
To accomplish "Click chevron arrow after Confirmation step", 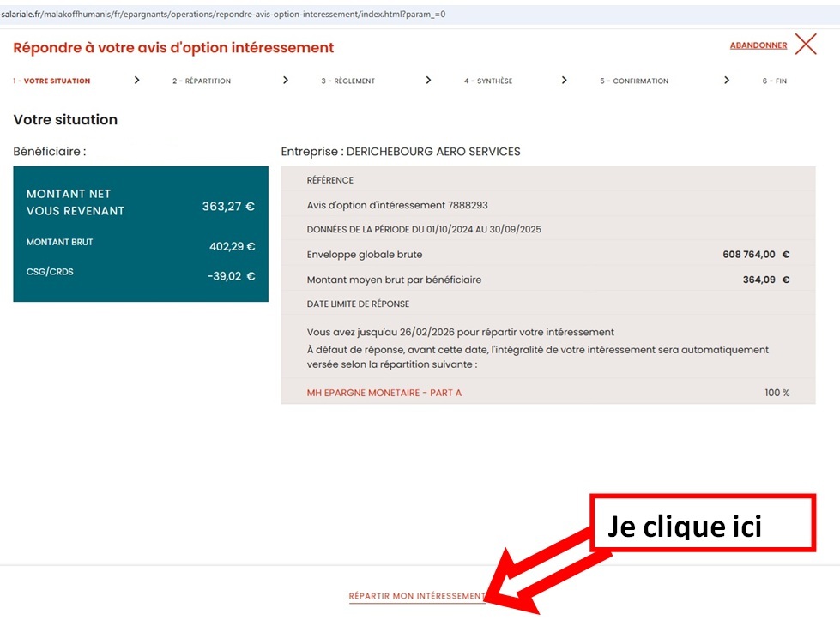I will click(727, 81).
